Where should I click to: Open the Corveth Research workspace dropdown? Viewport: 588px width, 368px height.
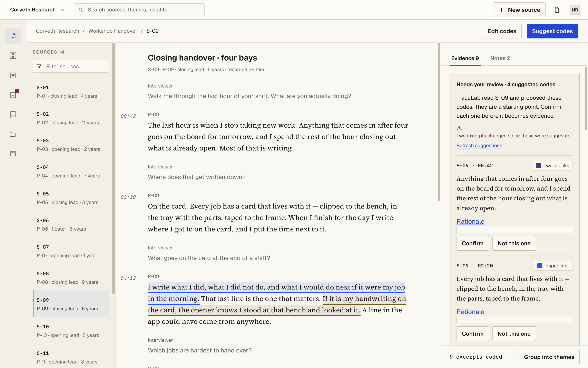[37, 10]
